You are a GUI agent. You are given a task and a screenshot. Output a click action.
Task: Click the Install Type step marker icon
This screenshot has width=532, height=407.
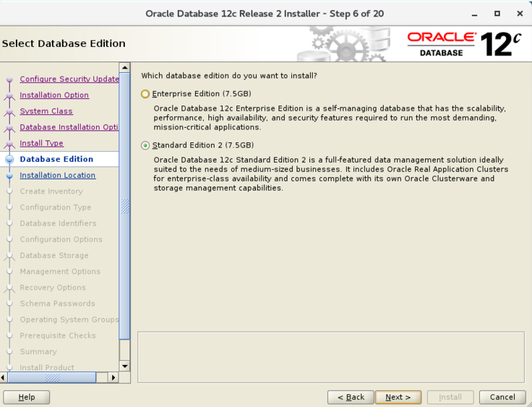click(x=10, y=144)
